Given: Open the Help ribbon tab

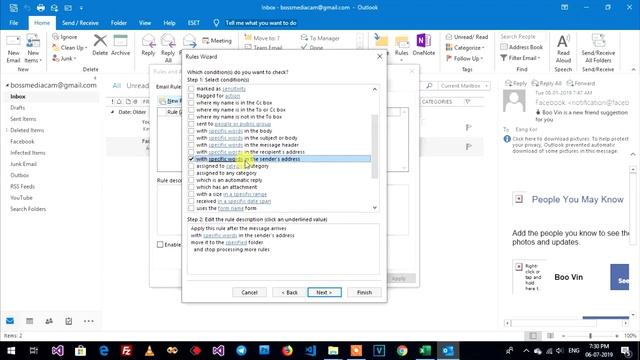Looking at the screenshot, I should tap(169, 23).
